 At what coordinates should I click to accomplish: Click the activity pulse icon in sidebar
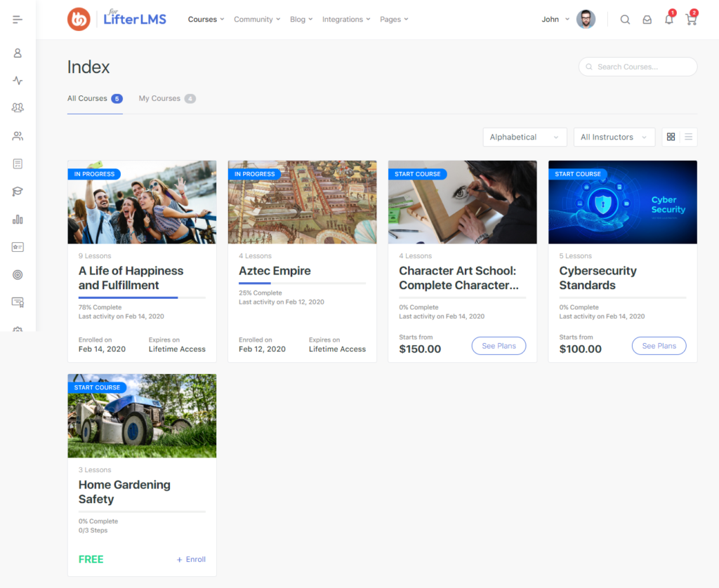[x=18, y=80]
